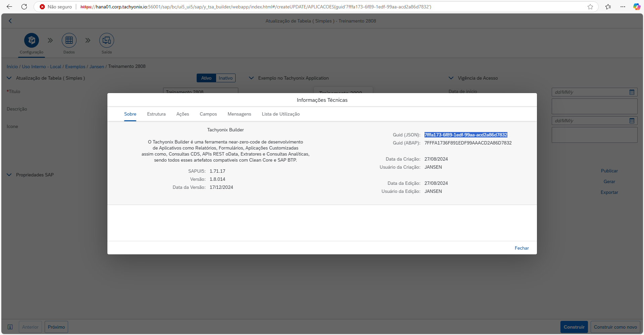Select the Configuração wizard step icon
Screen dimensions: 644x335
tap(32, 40)
